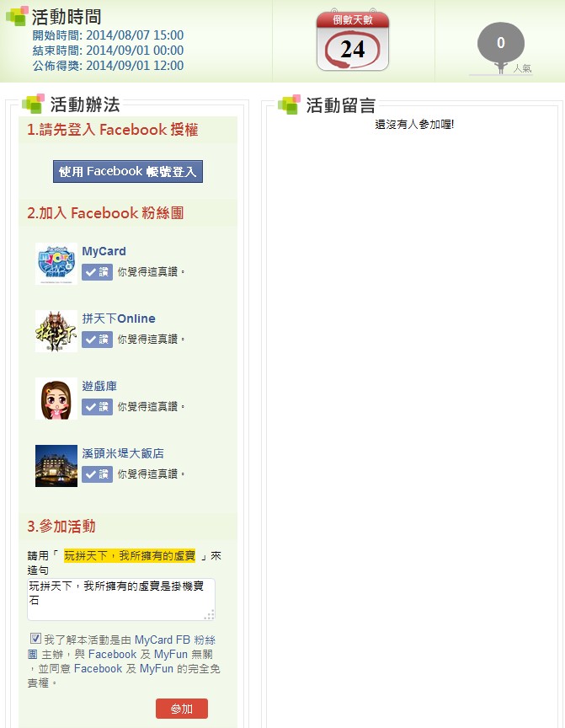Toggle the 讚 button for 拼天下Online
The height and width of the screenshot is (728, 565).
(x=97, y=340)
